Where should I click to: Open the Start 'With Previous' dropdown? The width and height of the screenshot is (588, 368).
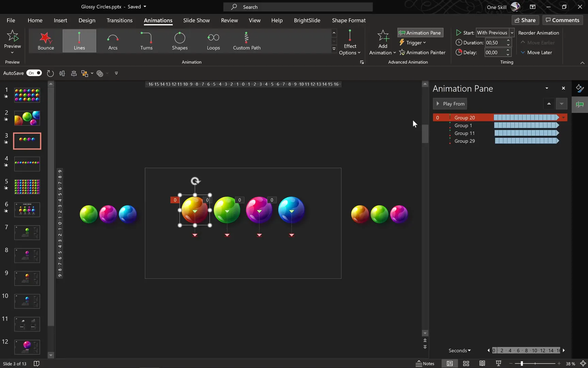pyautogui.click(x=511, y=32)
